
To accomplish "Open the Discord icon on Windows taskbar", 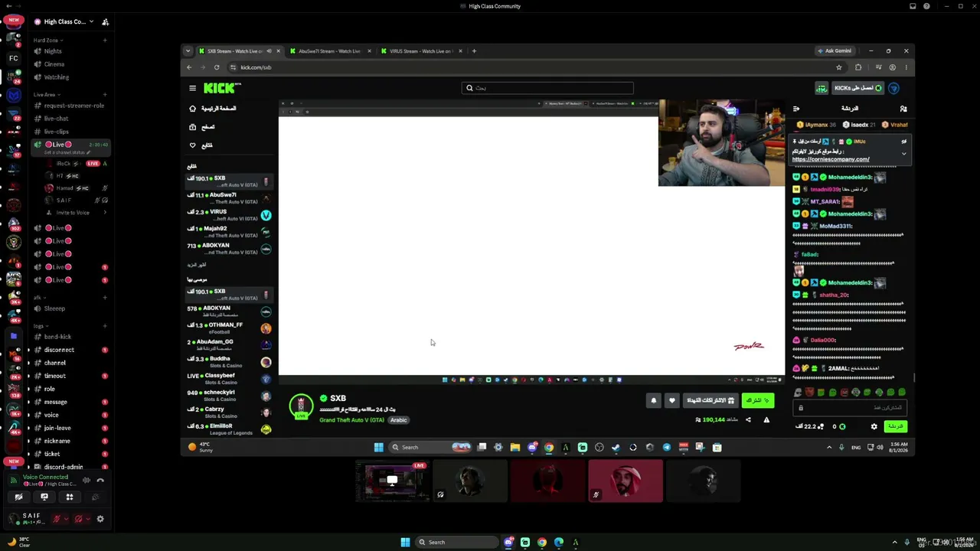I will point(508,542).
